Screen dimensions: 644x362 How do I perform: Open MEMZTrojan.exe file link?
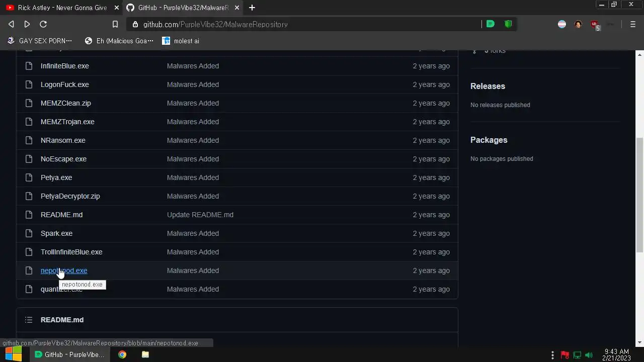click(67, 122)
